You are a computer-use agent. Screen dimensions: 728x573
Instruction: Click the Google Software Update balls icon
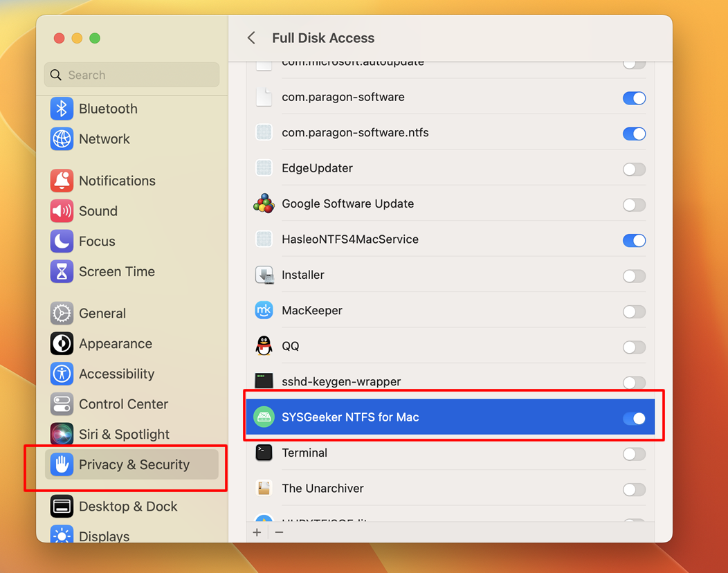point(264,203)
